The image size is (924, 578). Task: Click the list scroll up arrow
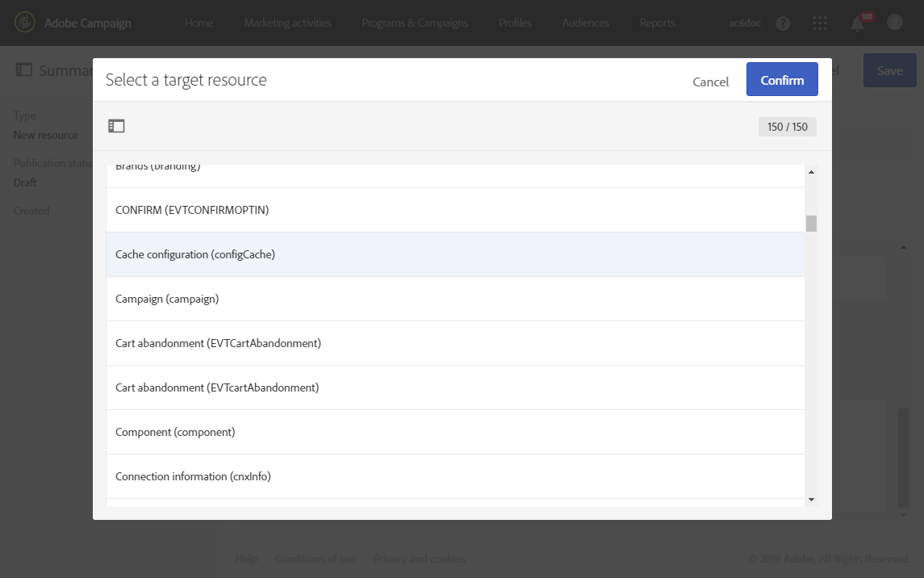pos(811,172)
